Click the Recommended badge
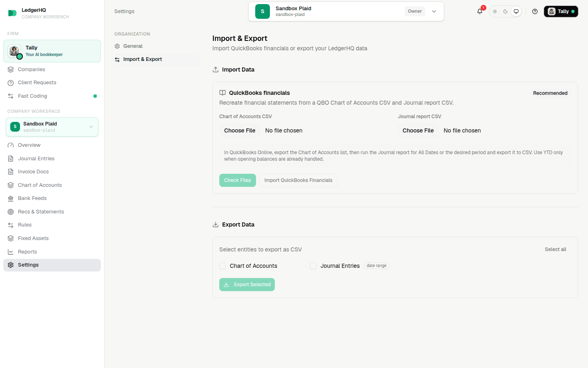The height and width of the screenshot is (368, 588). pyautogui.click(x=550, y=93)
